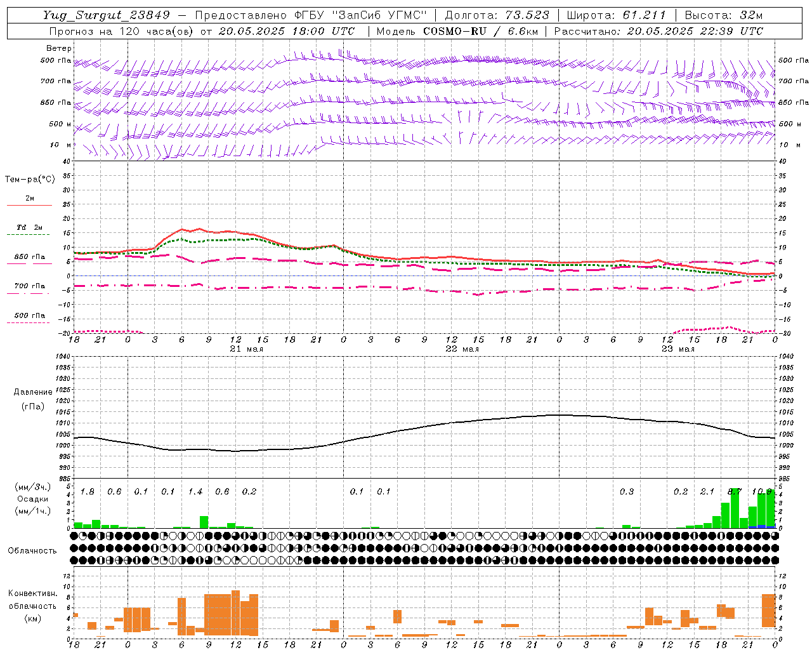The image size is (812, 650).
Task: Click the line sample beneath the 2м legend label
Action: (x=30, y=205)
